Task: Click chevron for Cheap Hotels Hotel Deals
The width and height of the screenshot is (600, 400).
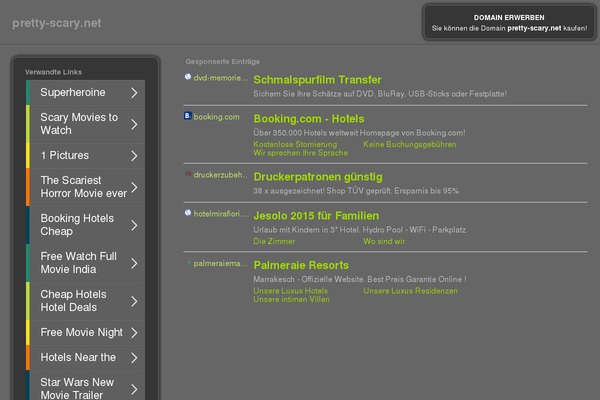Action: point(134,302)
